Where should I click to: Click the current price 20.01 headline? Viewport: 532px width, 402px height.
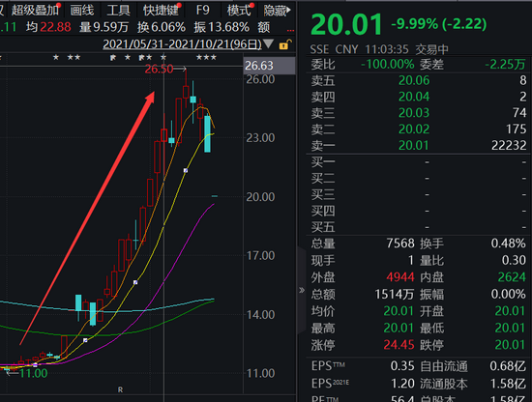tap(346, 24)
